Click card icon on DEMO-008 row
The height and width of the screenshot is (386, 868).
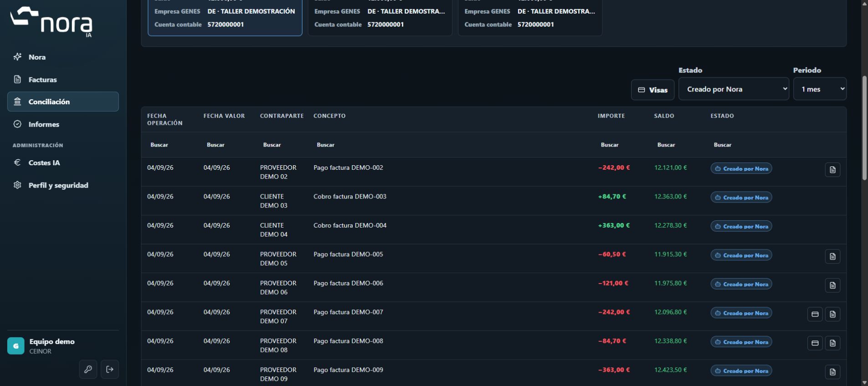pos(815,343)
